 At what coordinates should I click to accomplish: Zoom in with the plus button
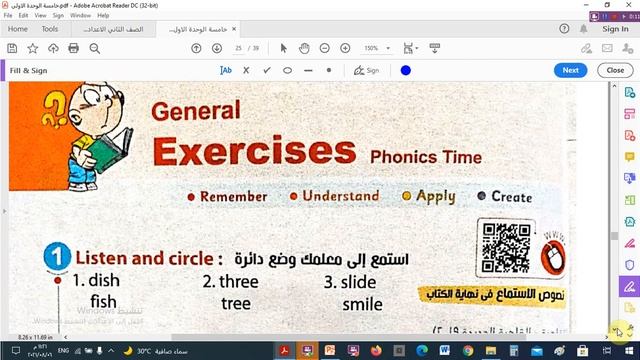pos(345,48)
